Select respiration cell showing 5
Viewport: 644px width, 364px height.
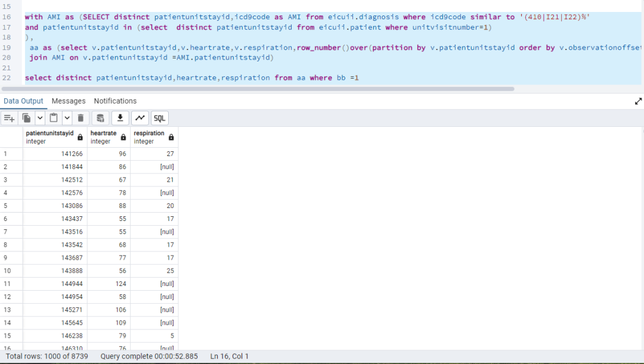tap(154, 335)
